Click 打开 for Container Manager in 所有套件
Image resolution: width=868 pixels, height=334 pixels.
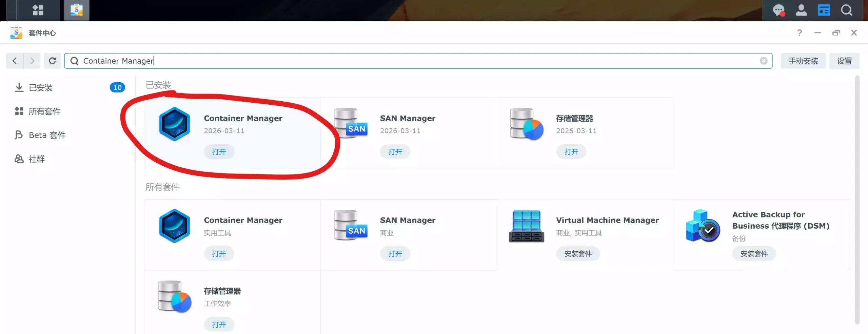click(x=219, y=254)
